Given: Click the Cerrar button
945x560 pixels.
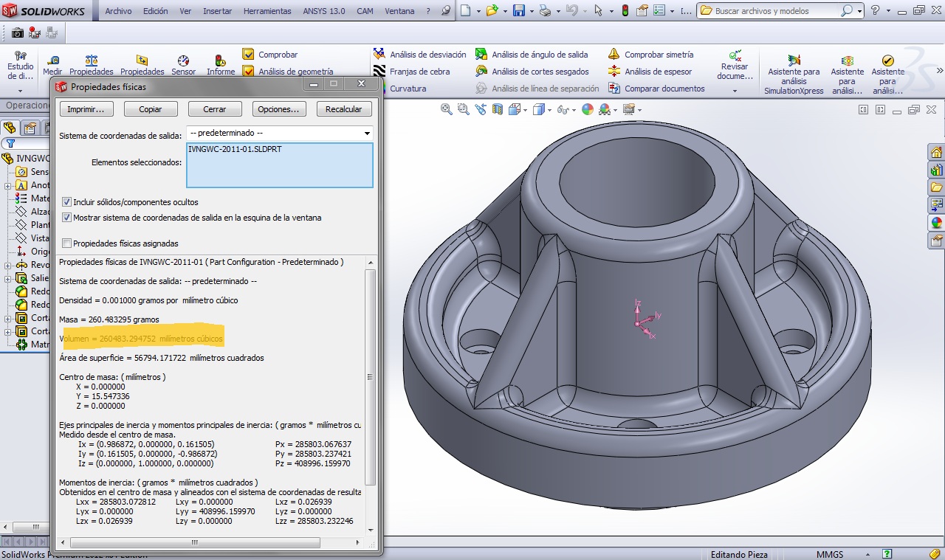Looking at the screenshot, I should 215,109.
